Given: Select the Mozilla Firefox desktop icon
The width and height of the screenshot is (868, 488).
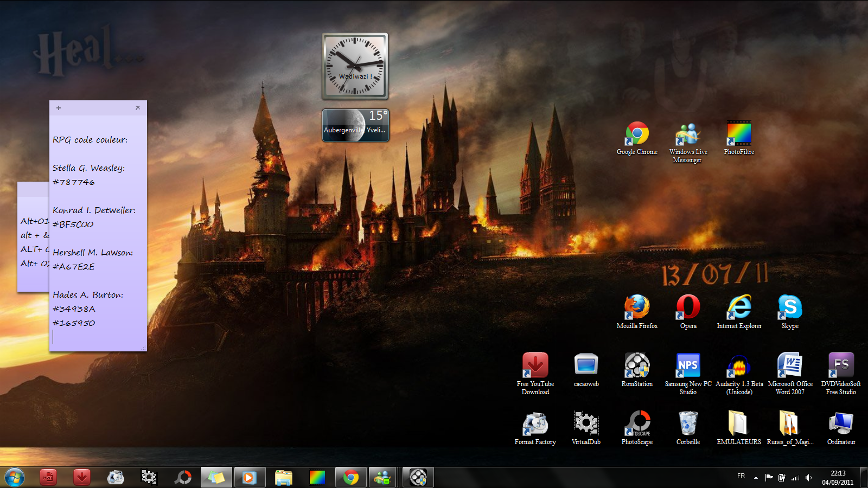Looking at the screenshot, I should [637, 312].
